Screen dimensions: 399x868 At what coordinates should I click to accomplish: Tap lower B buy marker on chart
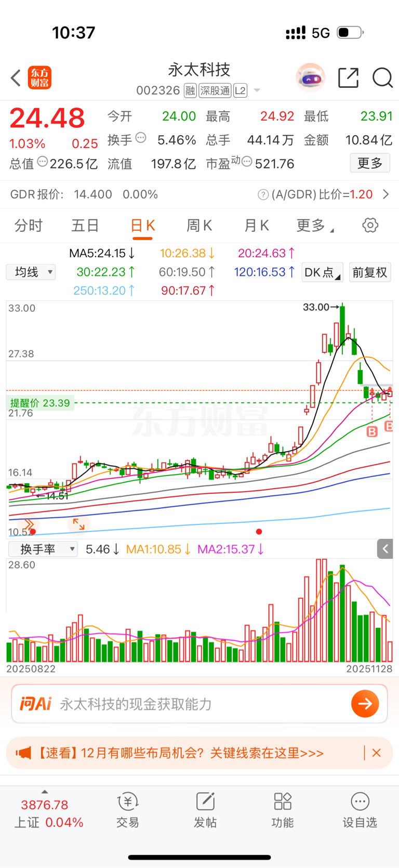coord(372,431)
